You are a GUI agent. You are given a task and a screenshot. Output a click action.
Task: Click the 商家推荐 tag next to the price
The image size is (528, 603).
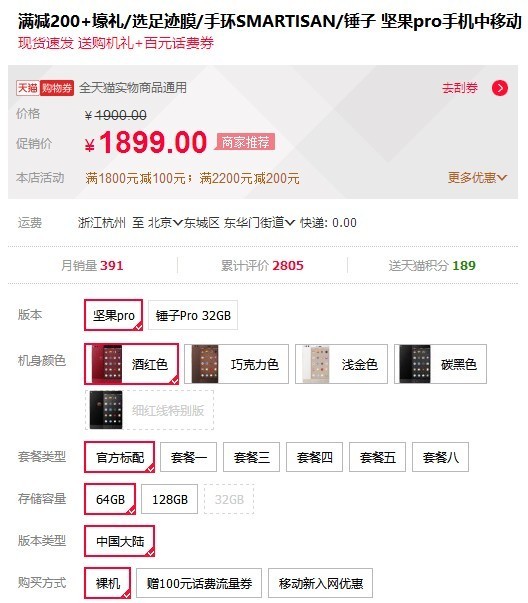coord(245,142)
